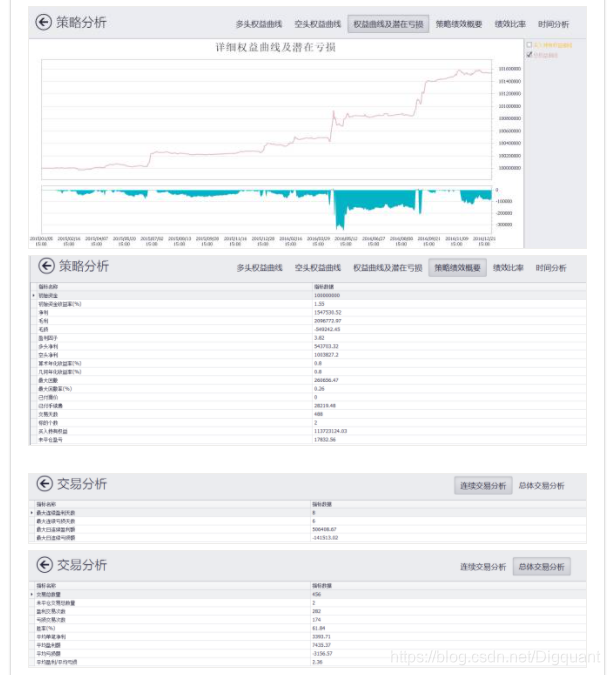Image resolution: width=610 pixels, height=675 pixels.
Task: Click the pink equity curve plot area
Action: pos(266,119)
